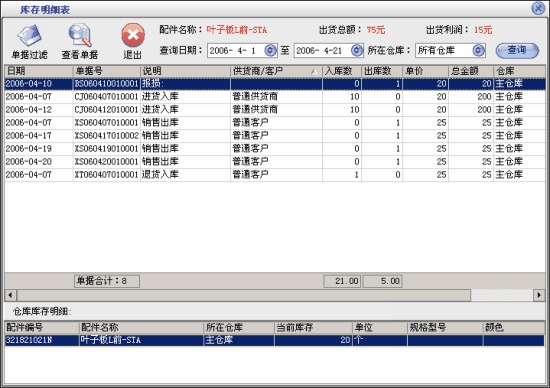Select the row XS060417010002
Screen dimensions: 550x388
(x=275, y=135)
